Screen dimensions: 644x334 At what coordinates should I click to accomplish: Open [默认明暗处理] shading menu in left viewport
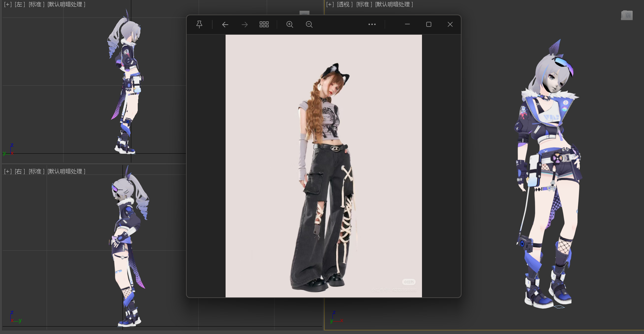[66, 5]
